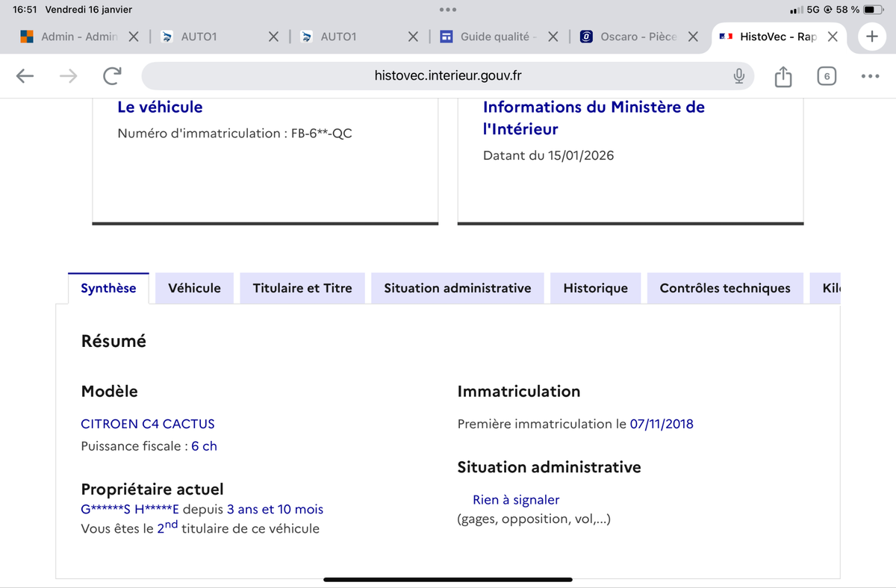Image resolution: width=896 pixels, height=588 pixels.
Task: Open the tab overview showing 6 tabs
Action: coord(827,76)
